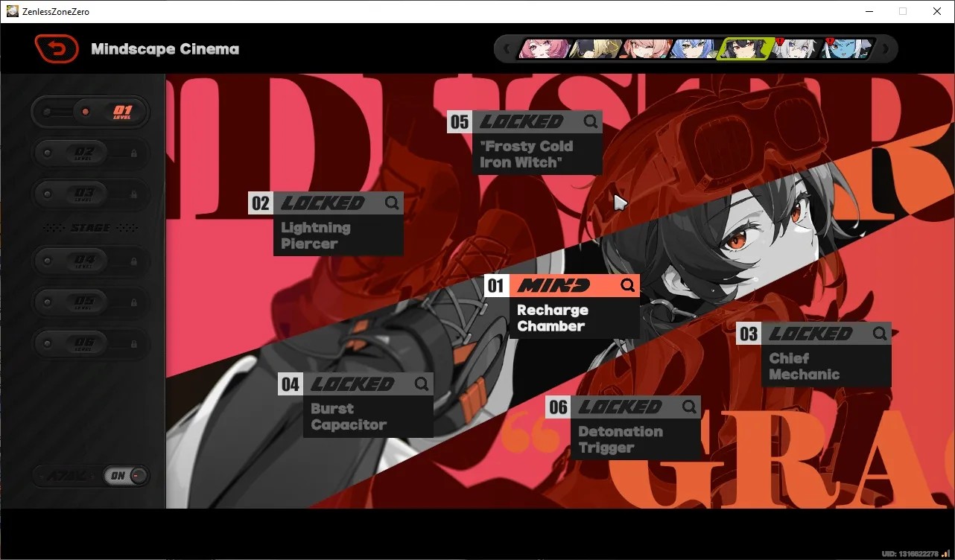Click the lock icon on Level 06
The height and width of the screenshot is (560, 955).
(134, 344)
